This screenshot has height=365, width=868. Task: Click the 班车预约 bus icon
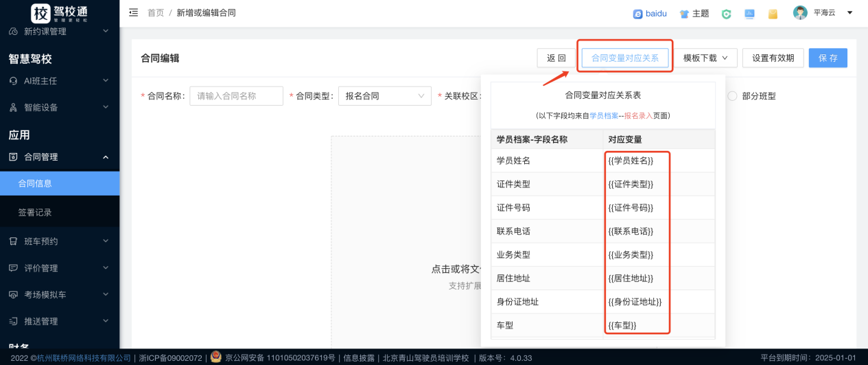[x=13, y=242]
